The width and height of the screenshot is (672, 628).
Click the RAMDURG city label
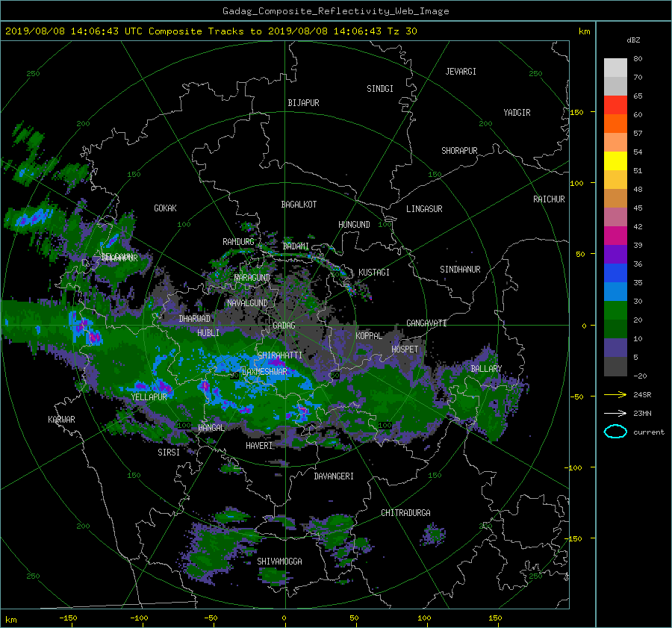click(238, 242)
